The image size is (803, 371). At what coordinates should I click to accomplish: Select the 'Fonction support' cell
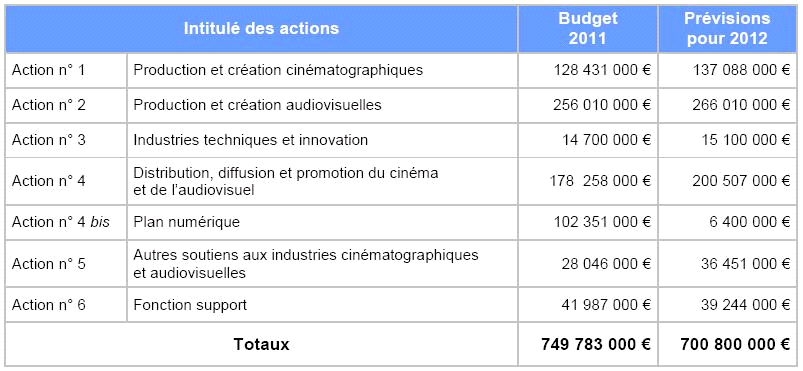point(322,305)
